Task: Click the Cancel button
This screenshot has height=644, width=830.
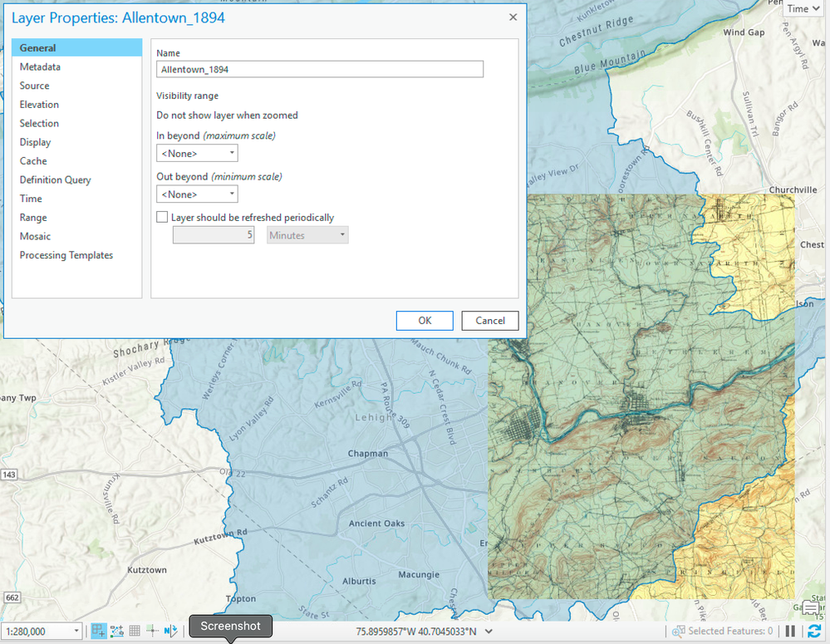Action: click(489, 321)
